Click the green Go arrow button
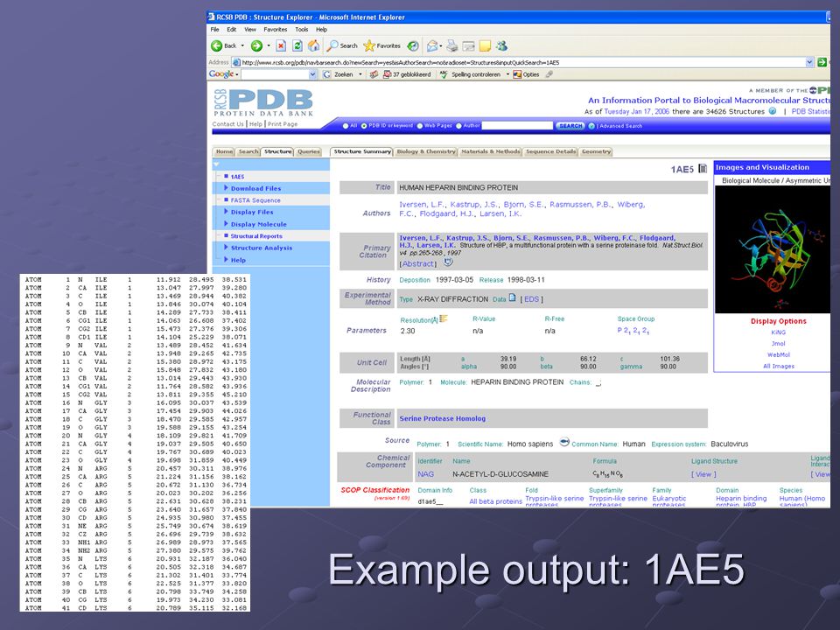Screen dimensions: 840x630 coord(822,63)
